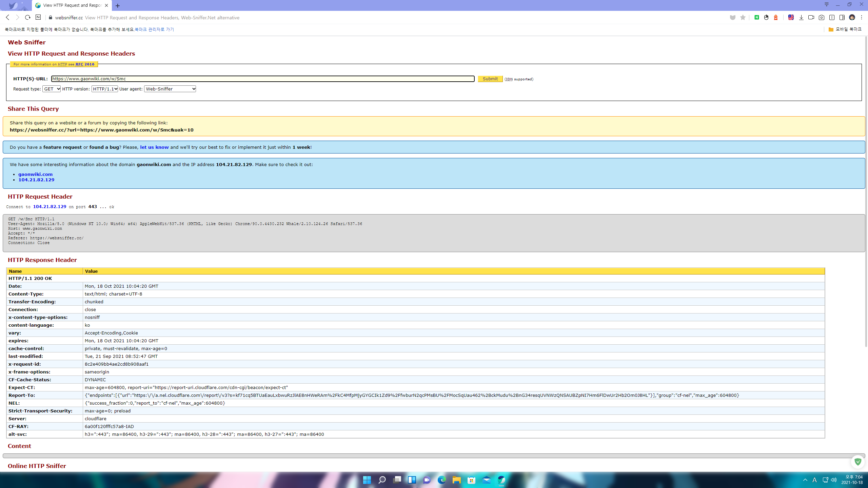Click the Web Sniffer page heading
Image resolution: width=868 pixels, height=488 pixels.
(x=27, y=42)
